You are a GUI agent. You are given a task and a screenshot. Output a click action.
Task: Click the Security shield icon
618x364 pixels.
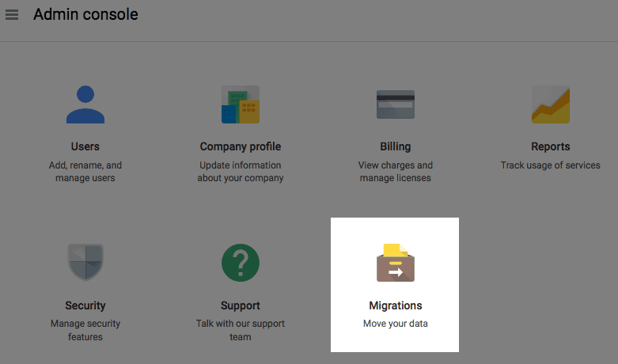85,263
